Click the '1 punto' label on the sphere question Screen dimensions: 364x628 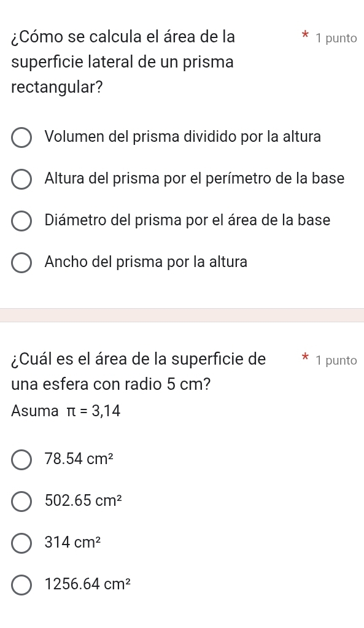pos(335,360)
